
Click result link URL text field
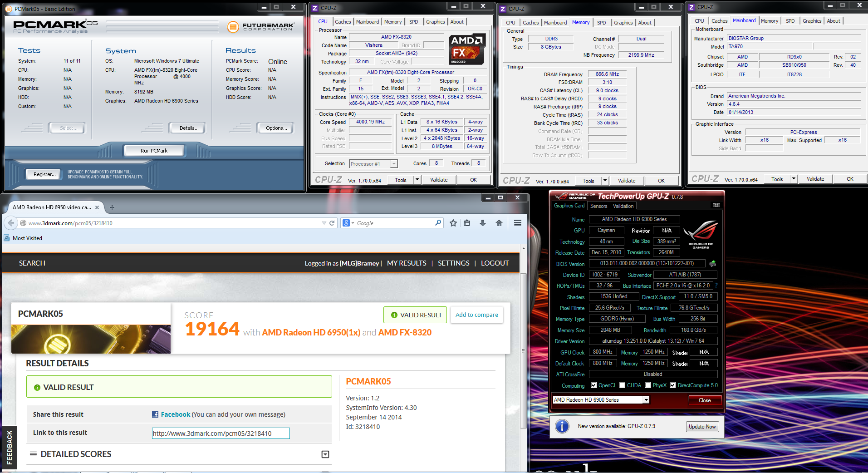point(221,434)
